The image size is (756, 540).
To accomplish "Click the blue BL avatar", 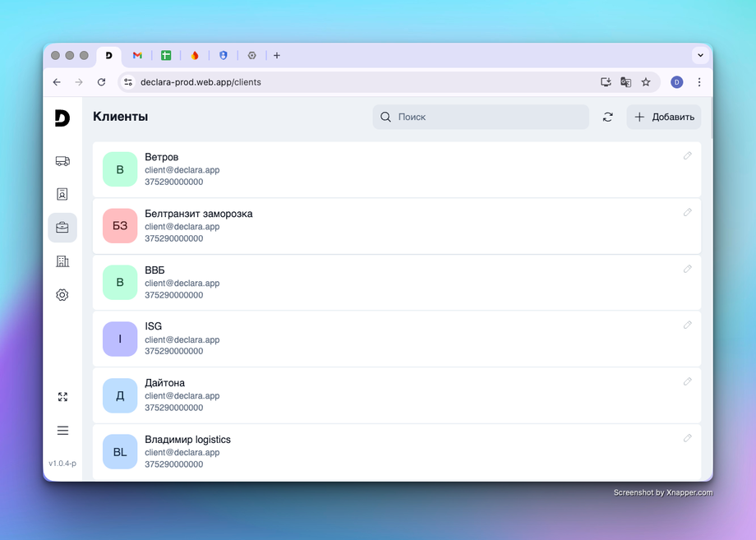I will pyautogui.click(x=120, y=452).
